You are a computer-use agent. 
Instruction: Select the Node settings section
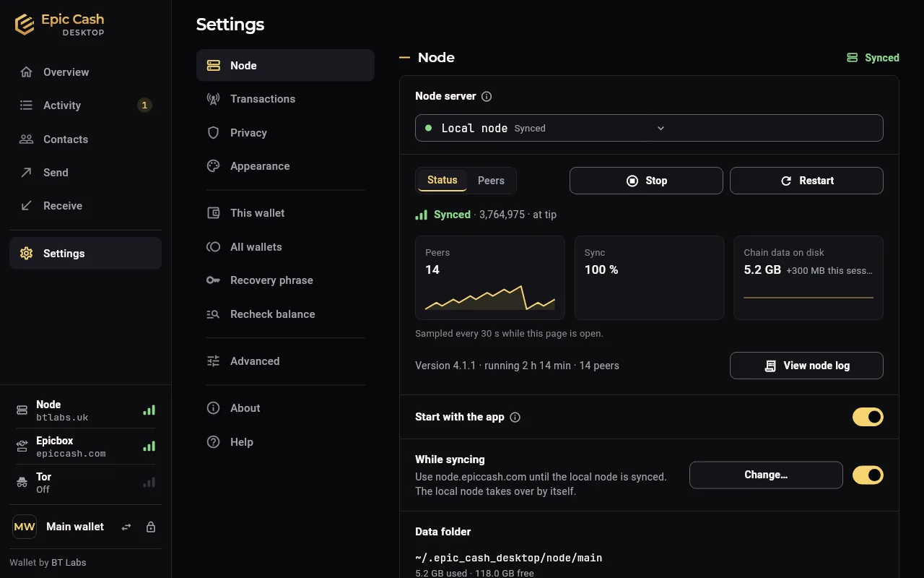tap(285, 66)
